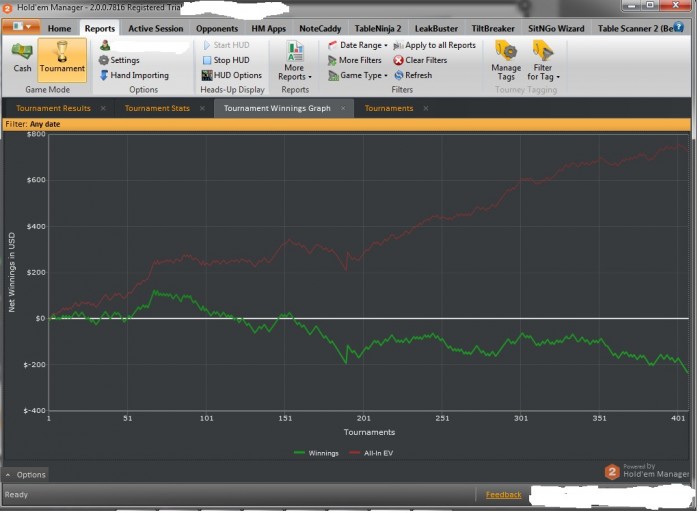Switch to Tournament Stats report tab
The width and height of the screenshot is (700, 513).
click(x=157, y=108)
